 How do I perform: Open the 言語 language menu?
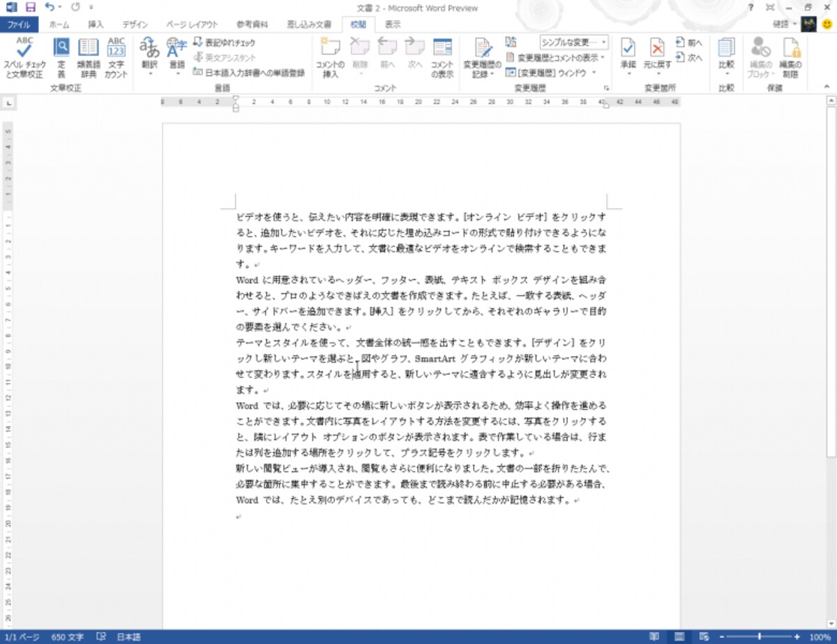point(177,57)
